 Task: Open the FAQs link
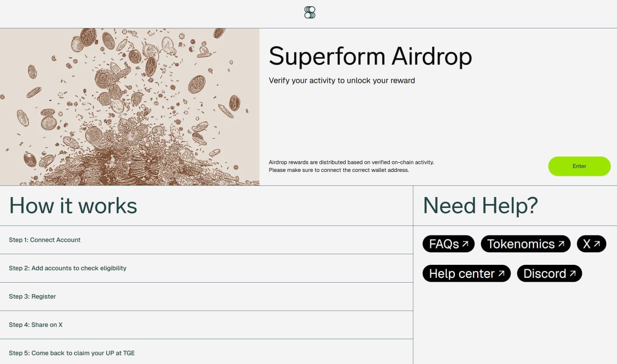coord(444,244)
